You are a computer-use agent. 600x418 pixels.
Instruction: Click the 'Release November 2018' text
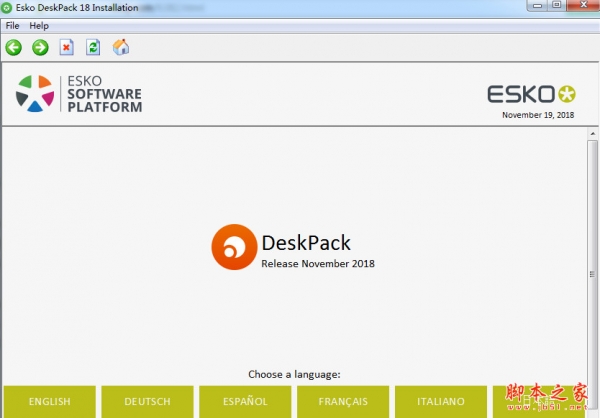tap(318, 264)
